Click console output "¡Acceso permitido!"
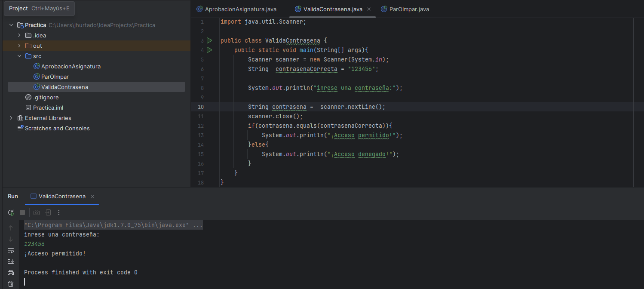 [55, 254]
